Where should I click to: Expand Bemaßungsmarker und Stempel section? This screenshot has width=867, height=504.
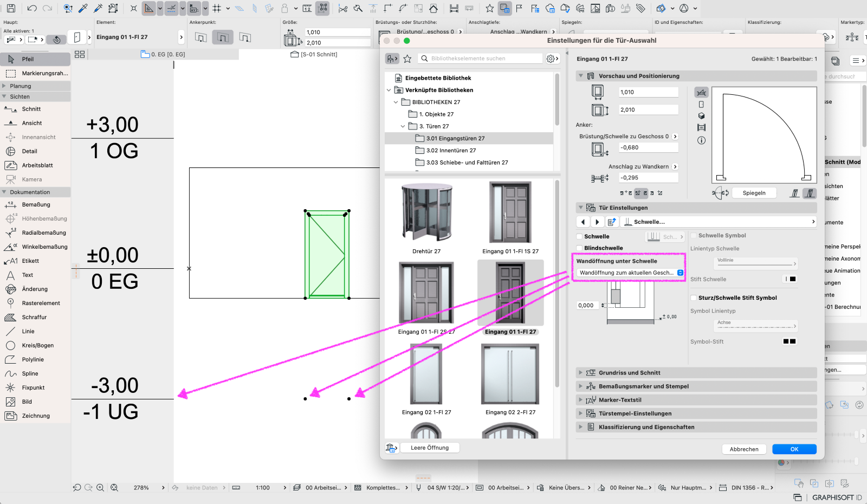point(581,386)
